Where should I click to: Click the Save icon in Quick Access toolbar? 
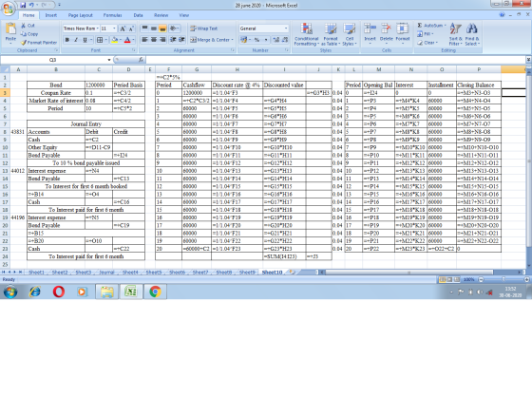click(23, 5)
